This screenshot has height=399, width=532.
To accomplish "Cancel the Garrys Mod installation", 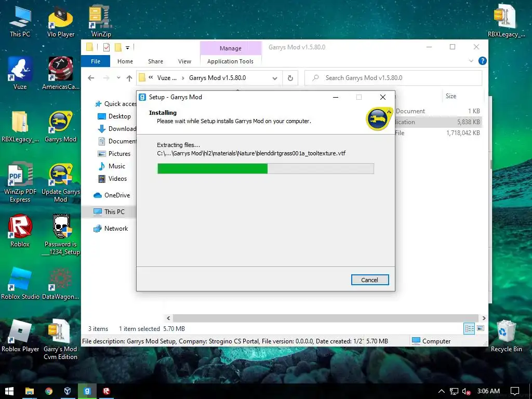I will [x=370, y=280].
